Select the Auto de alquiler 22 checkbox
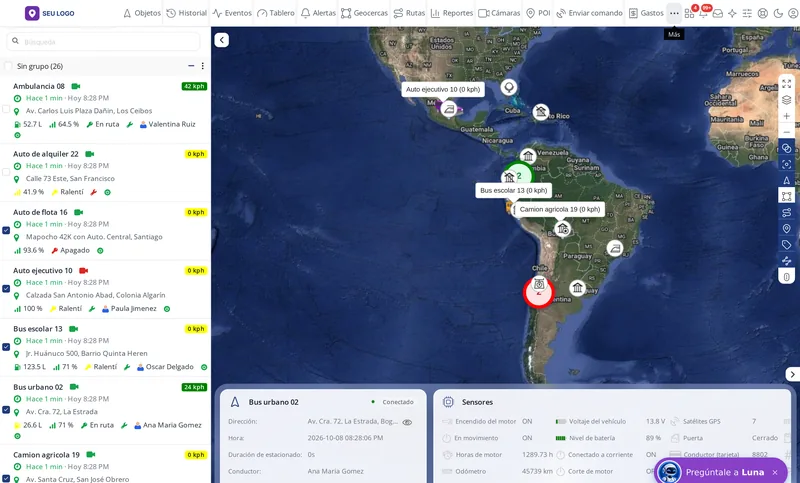The height and width of the screenshot is (483, 800). coord(6,172)
